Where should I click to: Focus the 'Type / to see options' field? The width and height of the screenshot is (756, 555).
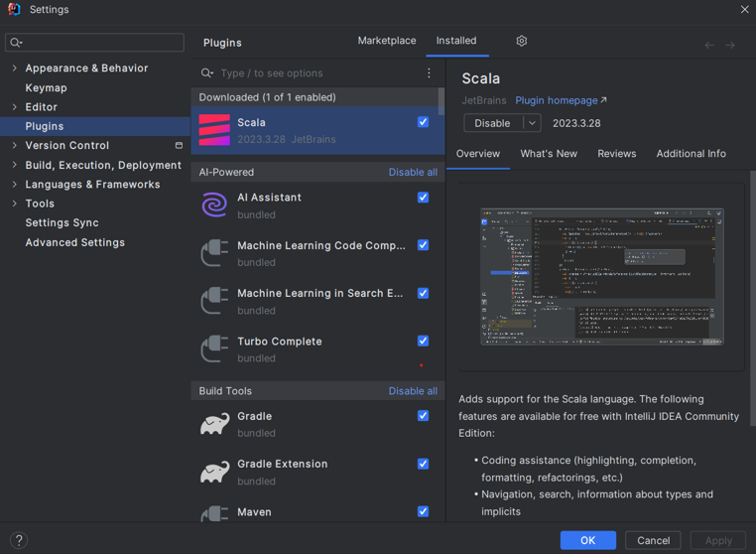(318, 72)
